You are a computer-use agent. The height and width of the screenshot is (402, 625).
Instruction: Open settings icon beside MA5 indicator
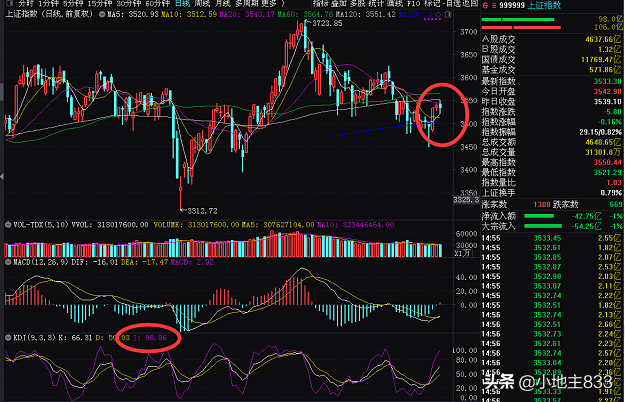102,14
